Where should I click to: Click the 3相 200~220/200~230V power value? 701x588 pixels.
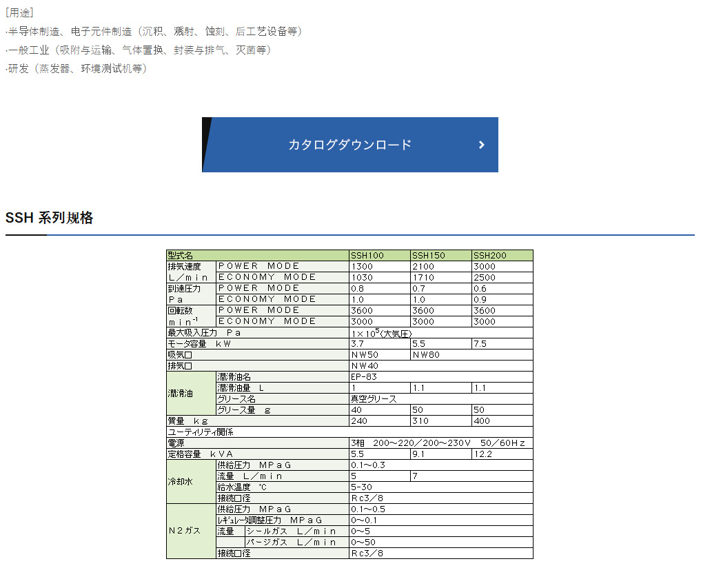pyautogui.click(x=441, y=443)
